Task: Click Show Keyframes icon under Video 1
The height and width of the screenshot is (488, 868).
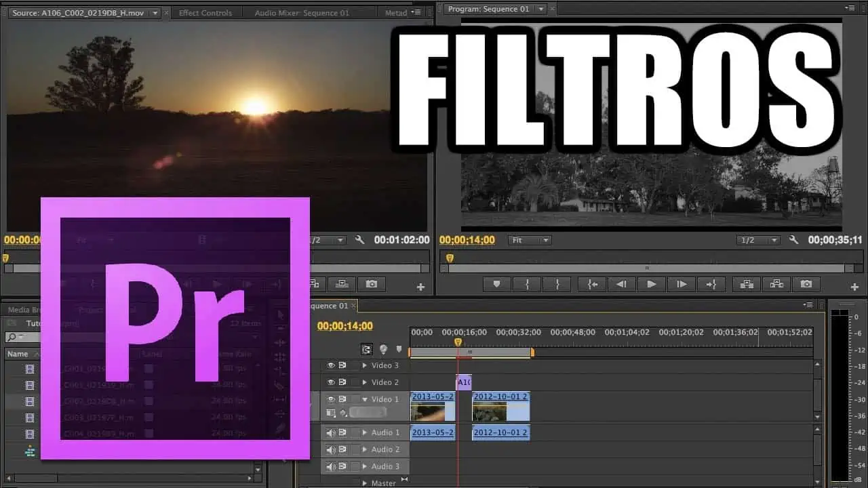Action: (344, 413)
